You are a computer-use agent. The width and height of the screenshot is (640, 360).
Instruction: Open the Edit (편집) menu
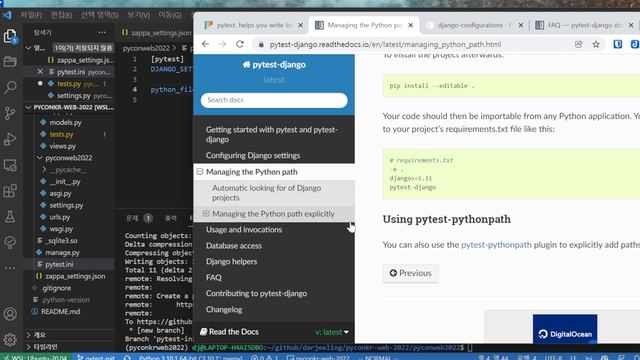61,16
